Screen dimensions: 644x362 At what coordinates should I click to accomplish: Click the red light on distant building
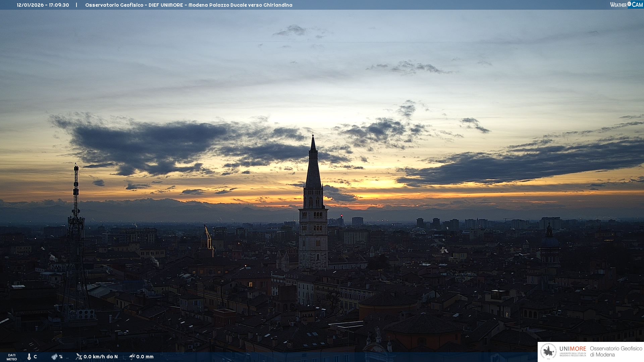click(341, 216)
